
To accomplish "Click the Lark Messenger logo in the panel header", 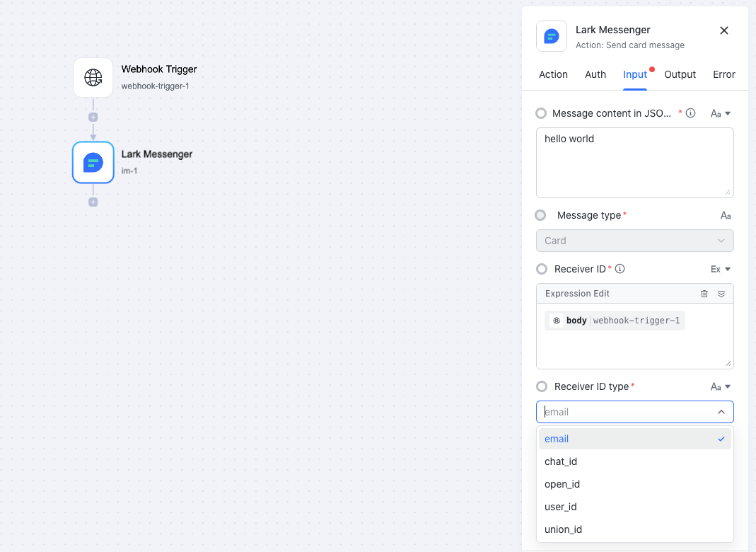I will tap(551, 36).
